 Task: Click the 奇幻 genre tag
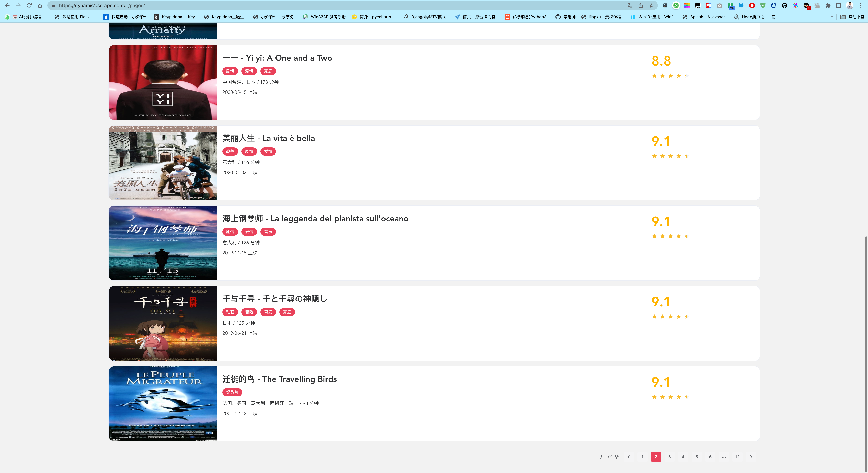pyautogui.click(x=268, y=312)
